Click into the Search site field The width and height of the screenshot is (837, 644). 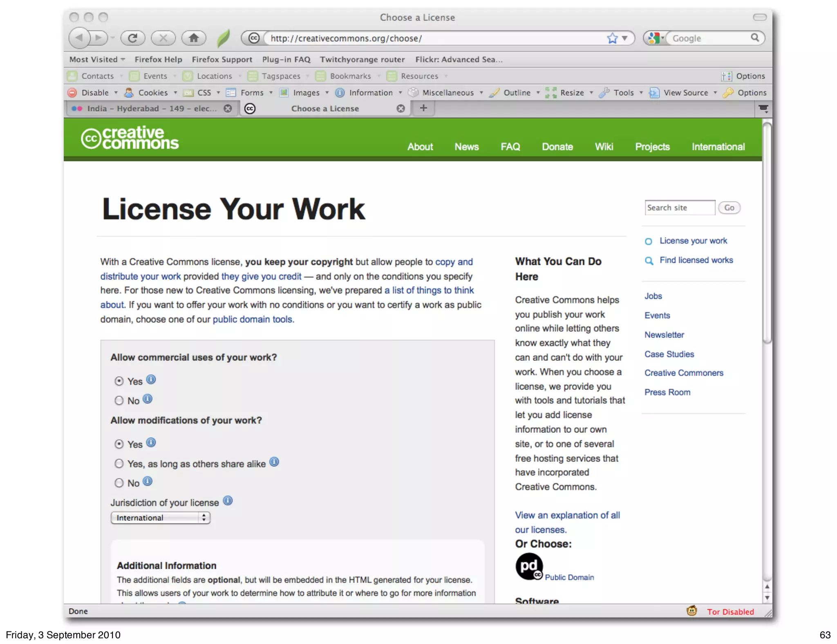click(x=679, y=208)
